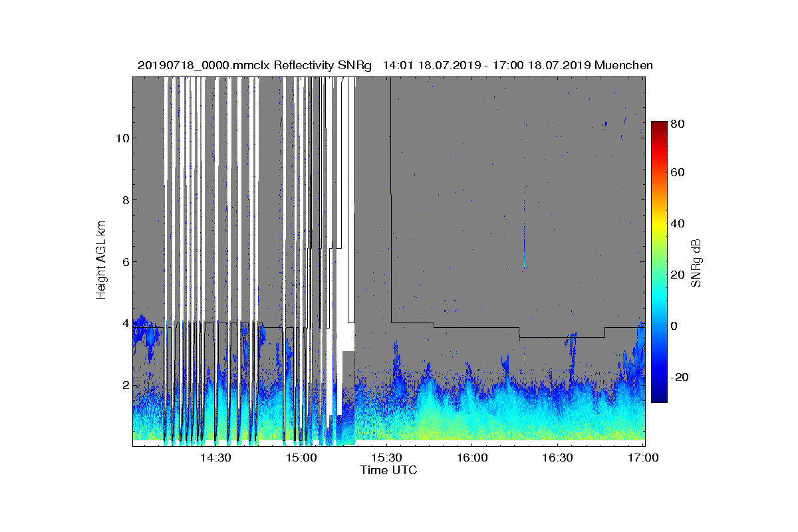This screenshot has height=532, width=798.
Task: Click the 2 km height tick label
Action: coord(124,385)
